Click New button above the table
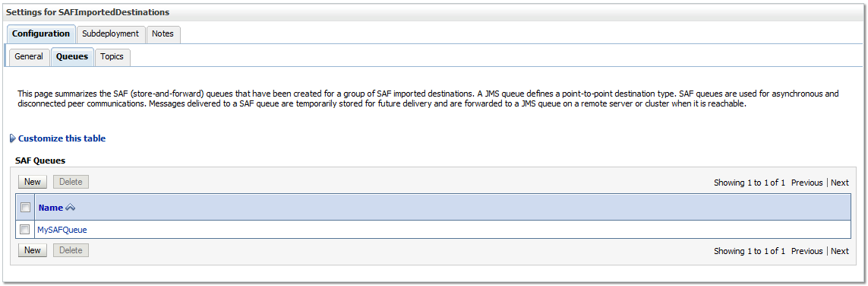Image resolution: width=868 pixels, height=286 pixels. click(33, 182)
